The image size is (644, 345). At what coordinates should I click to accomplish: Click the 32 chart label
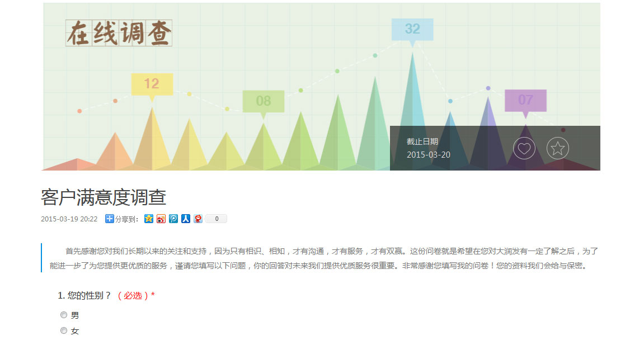[412, 29]
